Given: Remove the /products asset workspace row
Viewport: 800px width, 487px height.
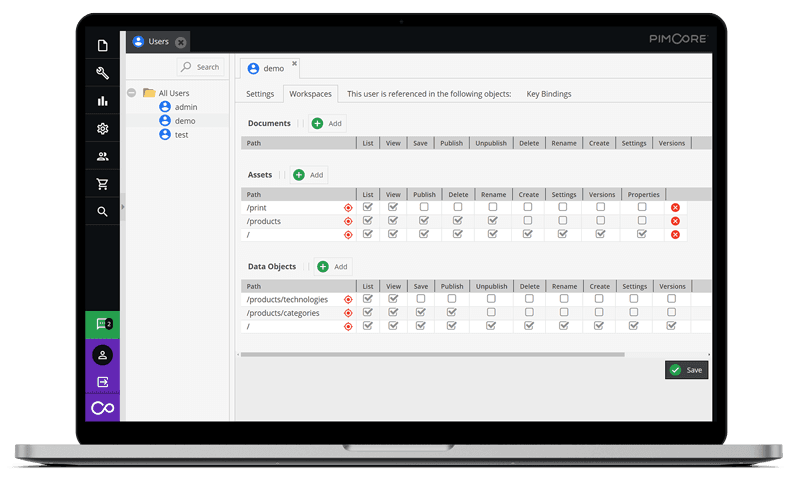Looking at the screenshot, I should 675,221.
